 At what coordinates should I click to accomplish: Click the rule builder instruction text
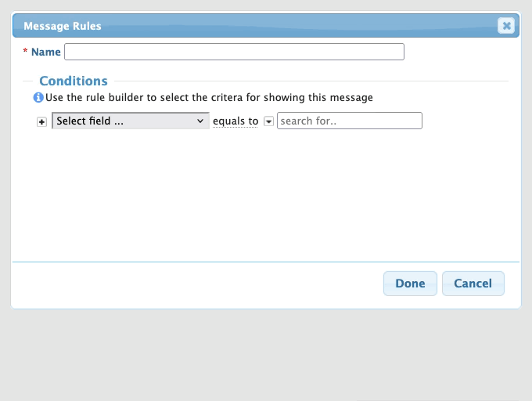pyautogui.click(x=209, y=98)
